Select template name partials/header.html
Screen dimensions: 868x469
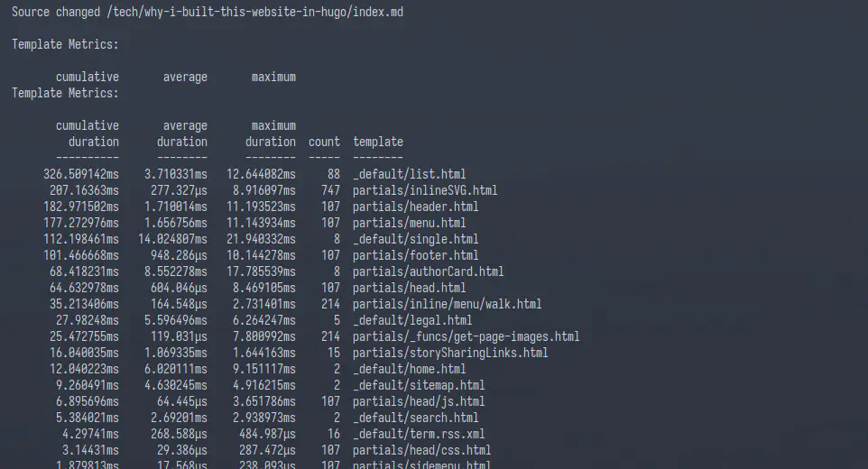416,207
